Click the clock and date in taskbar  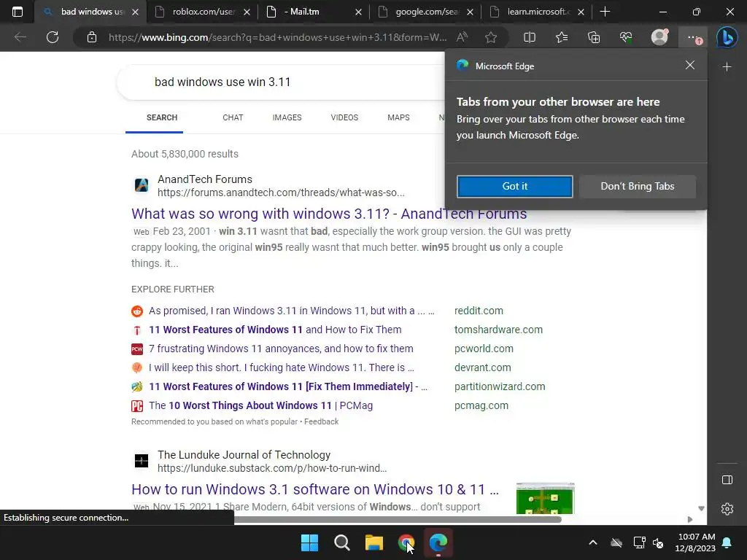[x=695, y=542]
